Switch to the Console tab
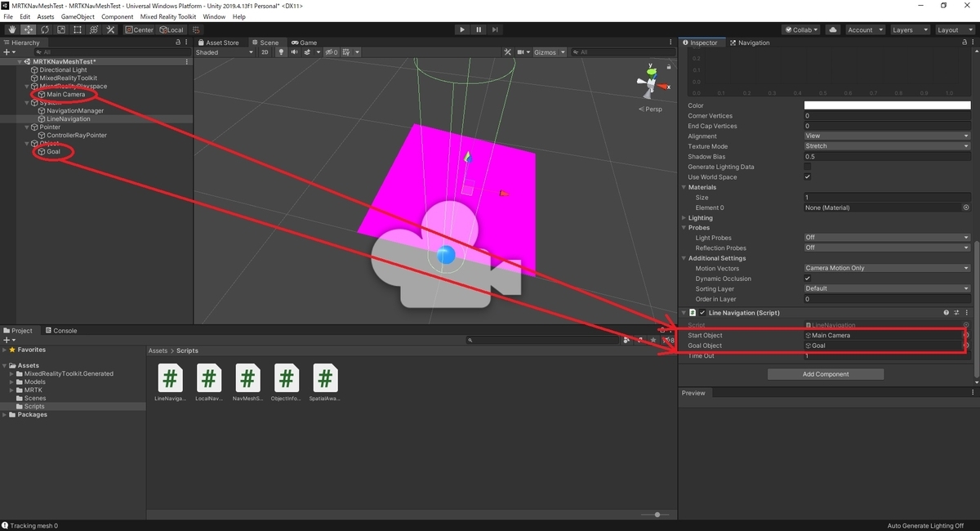Image resolution: width=980 pixels, height=531 pixels. pos(60,331)
